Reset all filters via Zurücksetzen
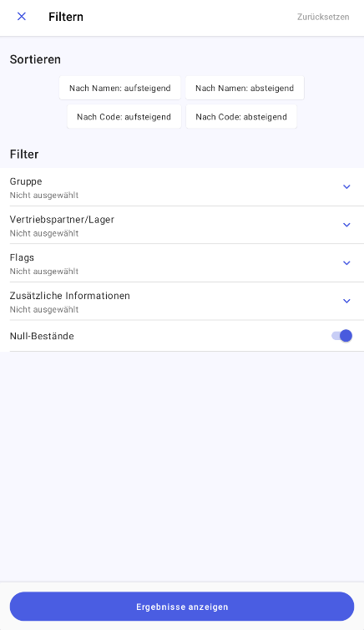The image size is (364, 630). (x=323, y=17)
